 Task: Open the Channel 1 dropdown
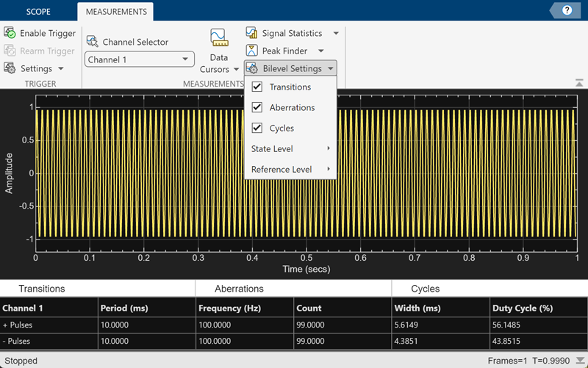139,59
